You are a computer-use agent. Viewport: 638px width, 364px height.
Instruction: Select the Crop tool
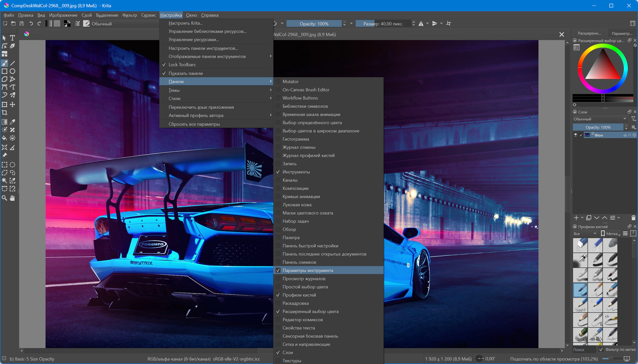(4, 112)
